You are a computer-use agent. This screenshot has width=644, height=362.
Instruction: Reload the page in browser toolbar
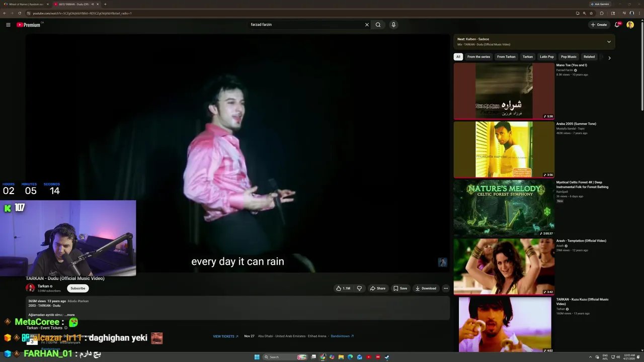[20, 13]
